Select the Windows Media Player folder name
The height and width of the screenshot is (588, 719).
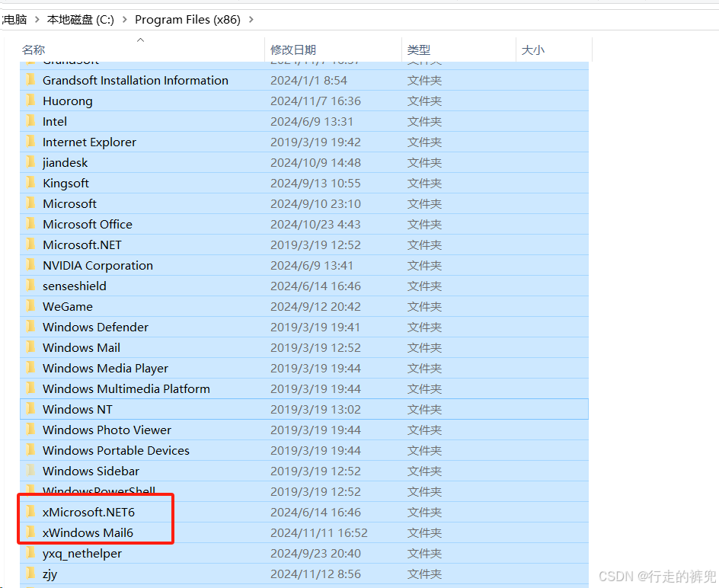(105, 369)
